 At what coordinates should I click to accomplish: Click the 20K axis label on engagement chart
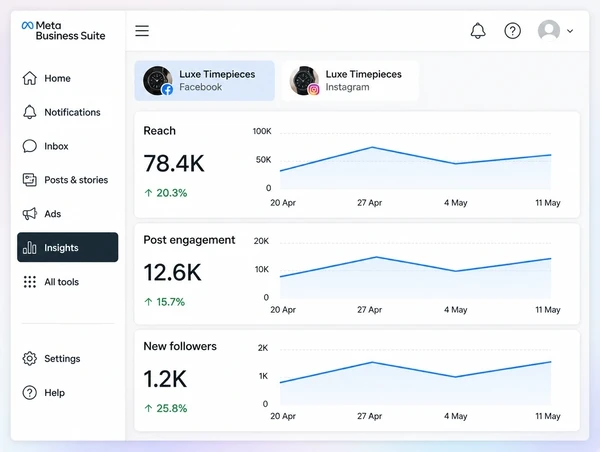click(x=261, y=241)
